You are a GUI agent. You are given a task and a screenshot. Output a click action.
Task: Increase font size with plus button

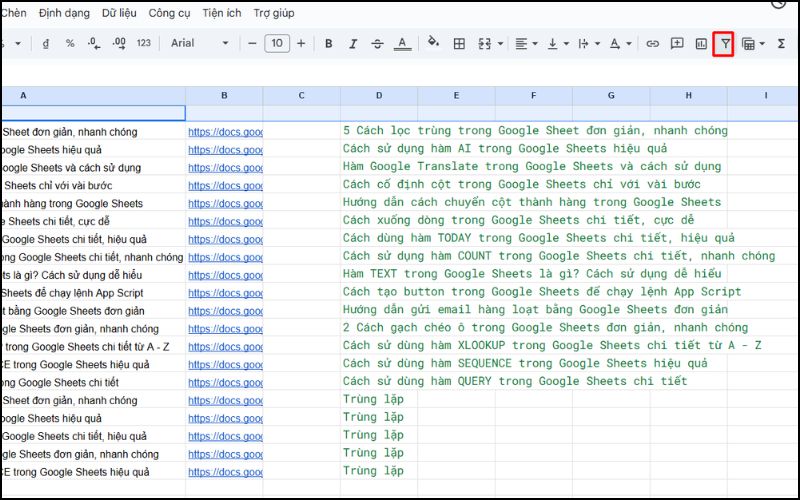(x=301, y=44)
